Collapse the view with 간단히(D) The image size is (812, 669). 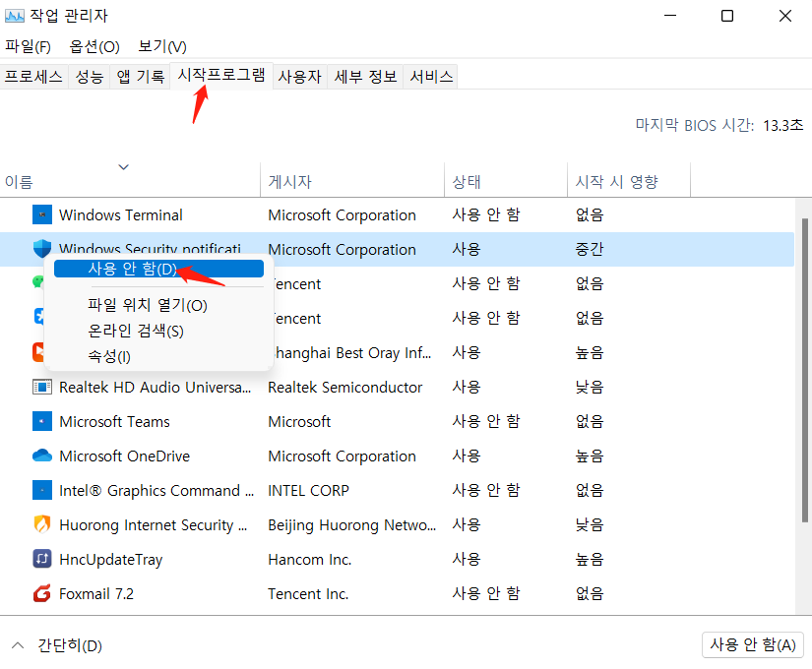(x=49, y=644)
